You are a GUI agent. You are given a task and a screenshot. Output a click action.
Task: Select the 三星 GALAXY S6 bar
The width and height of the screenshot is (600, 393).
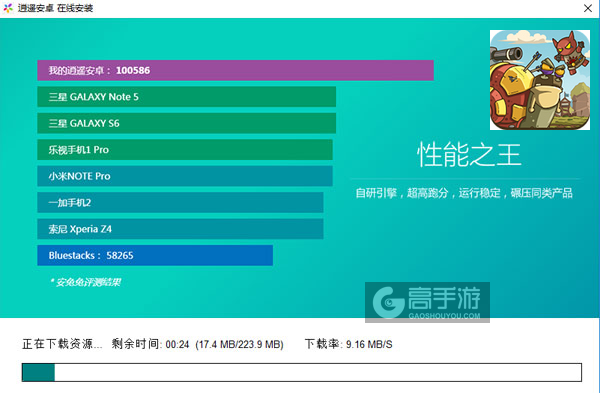click(x=186, y=123)
